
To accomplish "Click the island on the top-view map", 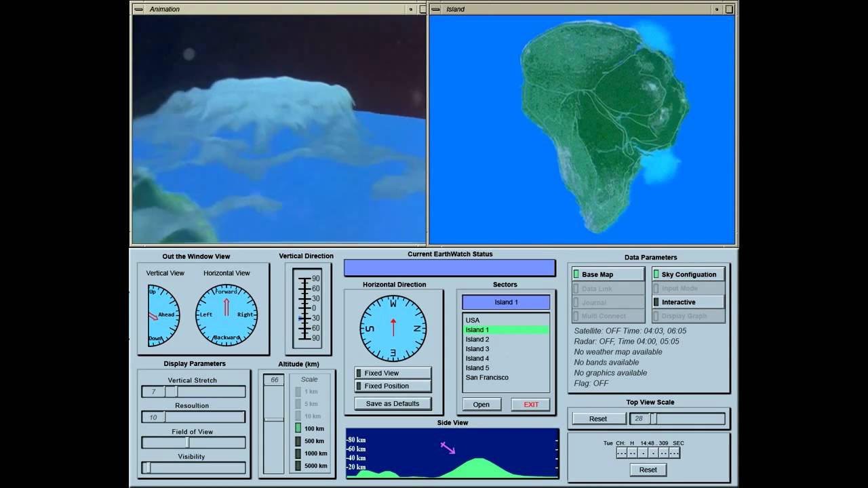I will pos(597,122).
